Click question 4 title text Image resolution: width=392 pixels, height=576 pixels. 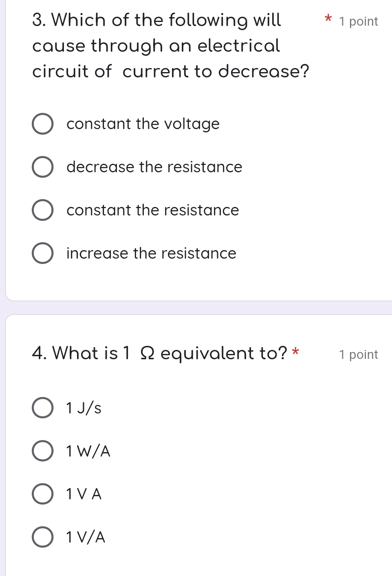click(x=159, y=354)
